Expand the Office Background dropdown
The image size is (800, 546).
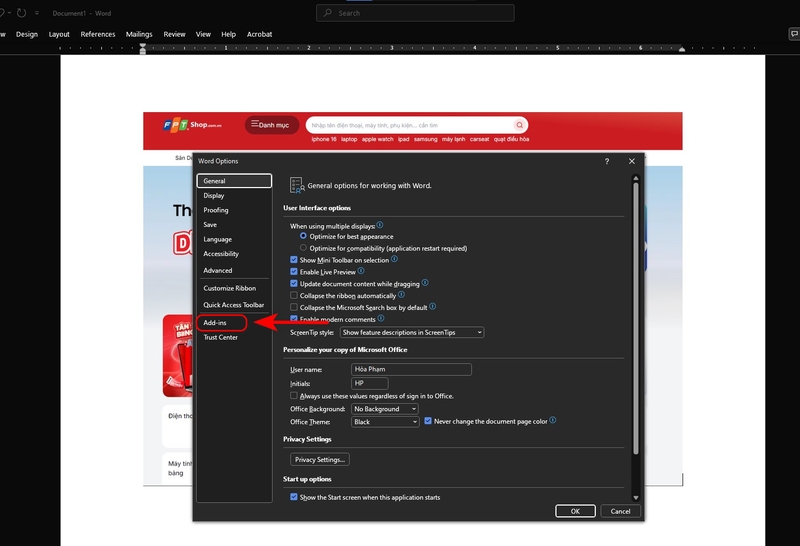[384, 409]
